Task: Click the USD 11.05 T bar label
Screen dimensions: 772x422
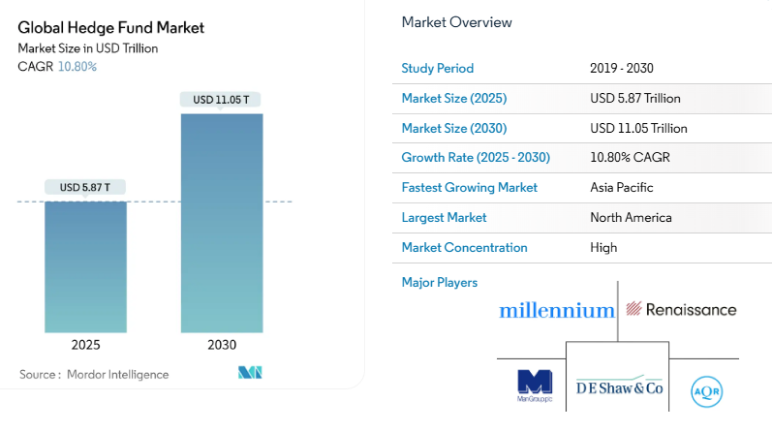Action: pyautogui.click(x=221, y=99)
